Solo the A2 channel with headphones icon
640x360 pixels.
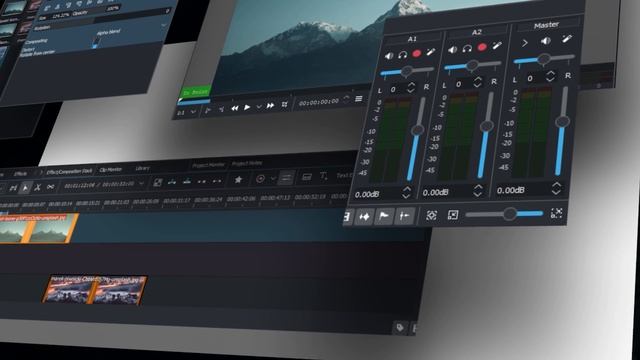(467, 49)
